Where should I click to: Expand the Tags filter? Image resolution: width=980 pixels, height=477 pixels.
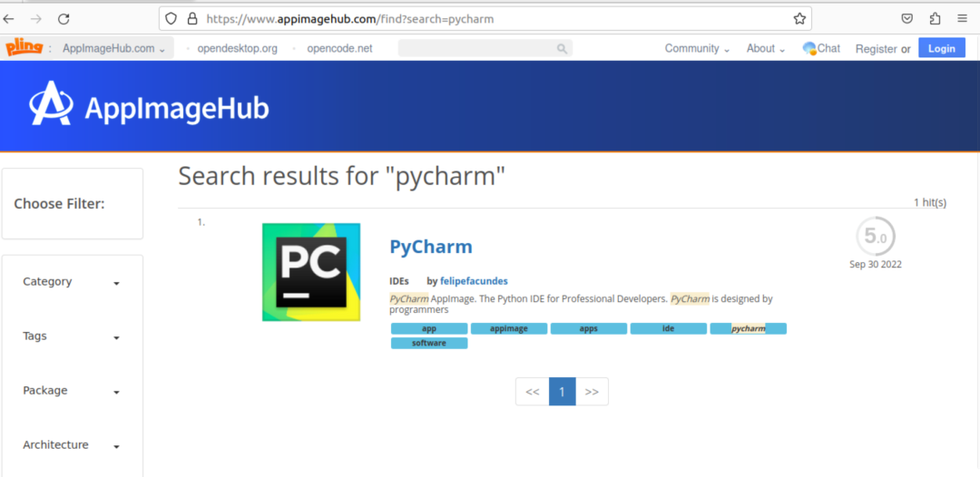[72, 336]
